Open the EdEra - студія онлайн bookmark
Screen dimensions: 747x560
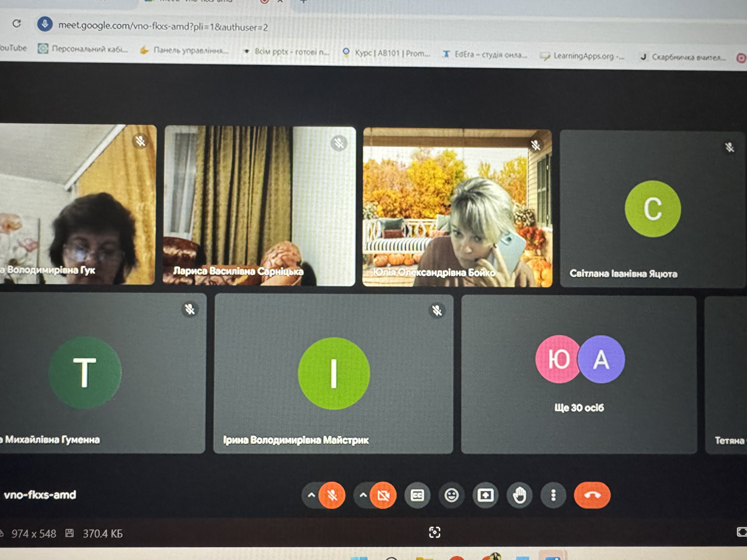pos(485,54)
